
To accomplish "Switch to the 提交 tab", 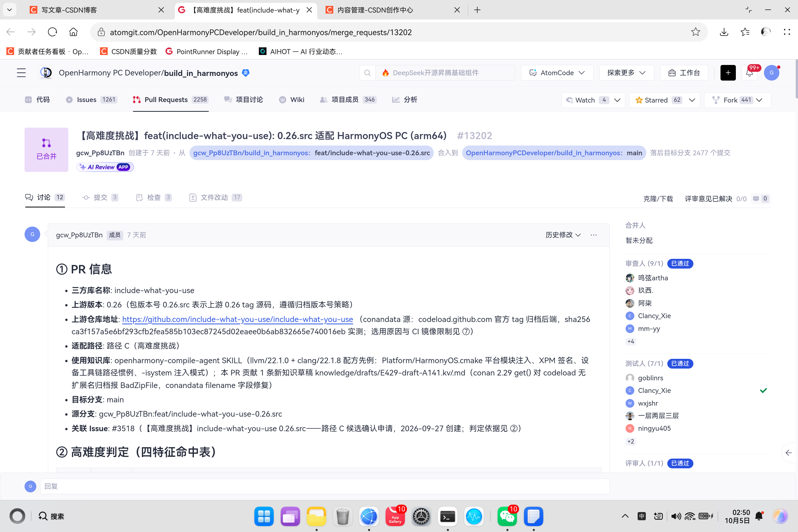I will [x=100, y=197].
